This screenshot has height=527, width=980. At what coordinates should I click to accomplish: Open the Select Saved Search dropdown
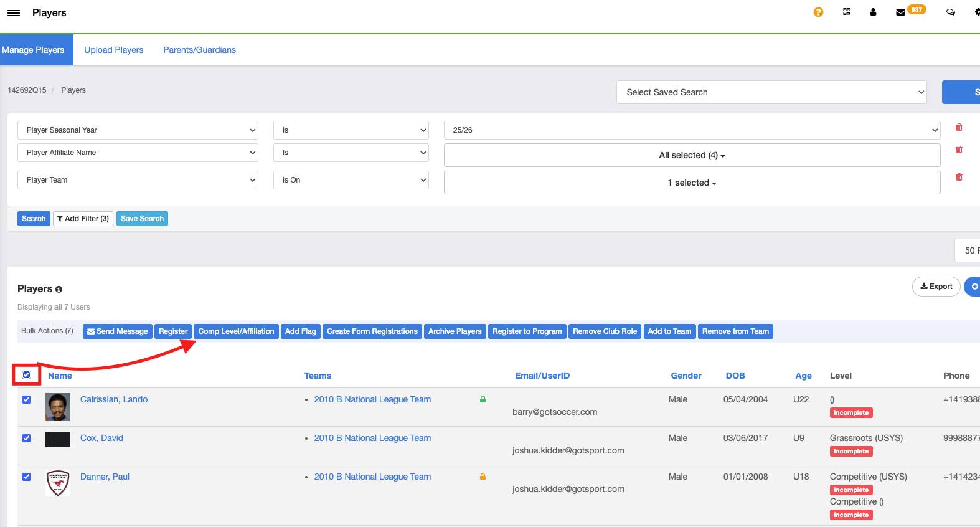[x=771, y=92]
